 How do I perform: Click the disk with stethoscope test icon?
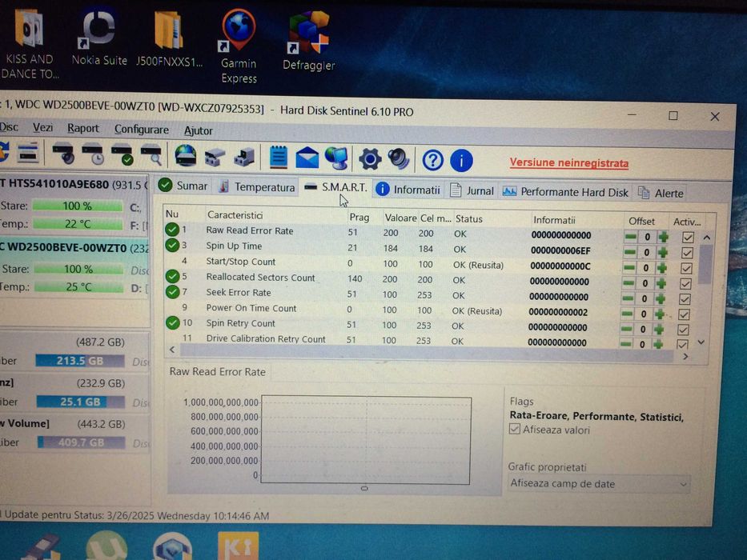point(63,154)
